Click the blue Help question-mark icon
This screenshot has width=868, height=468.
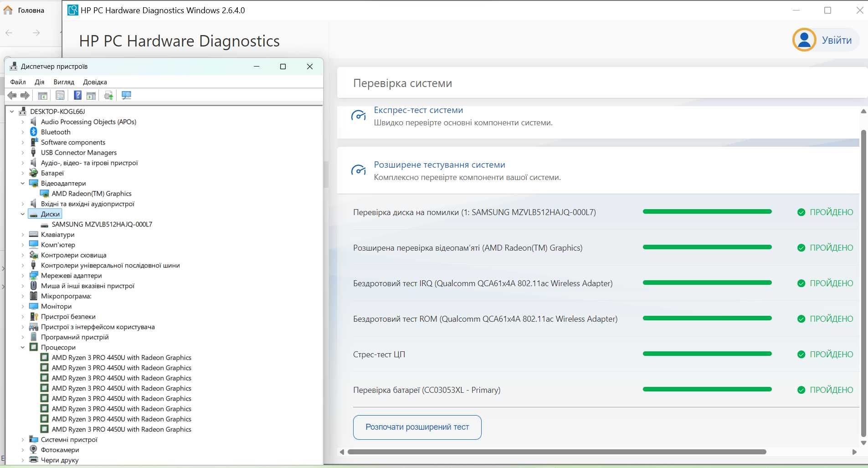pyautogui.click(x=78, y=95)
